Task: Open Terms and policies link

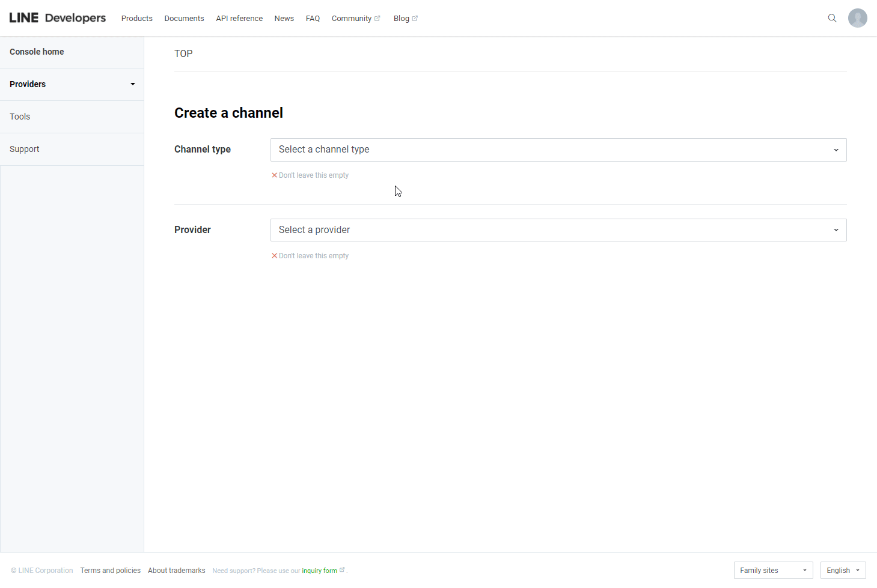Action: point(111,571)
